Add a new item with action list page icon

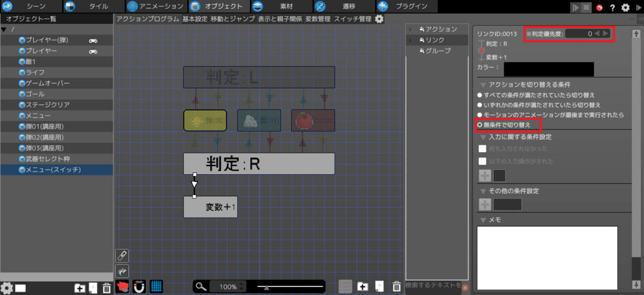[x=379, y=286]
